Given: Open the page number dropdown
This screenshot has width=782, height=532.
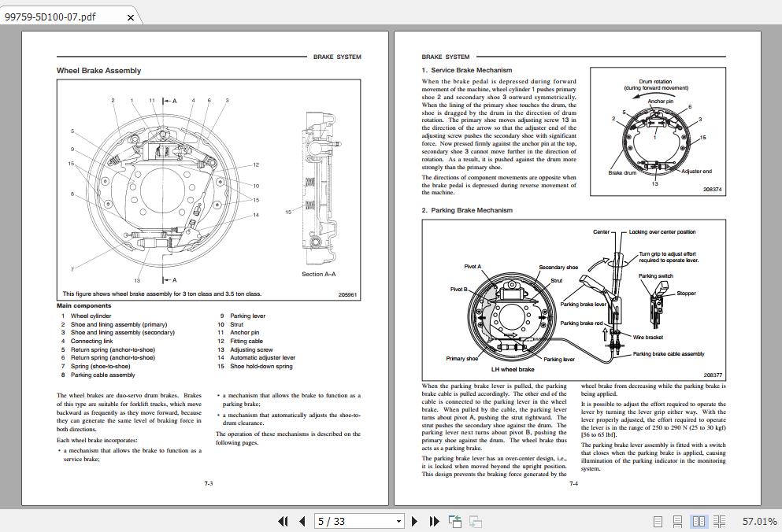Looking at the screenshot, I should (398, 521).
